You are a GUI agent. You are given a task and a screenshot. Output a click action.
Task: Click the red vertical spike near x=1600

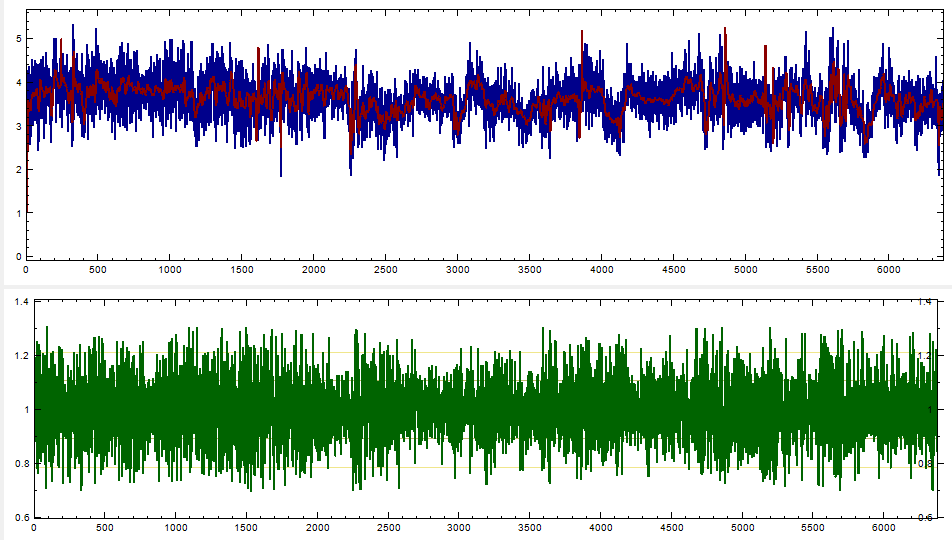pos(258,94)
